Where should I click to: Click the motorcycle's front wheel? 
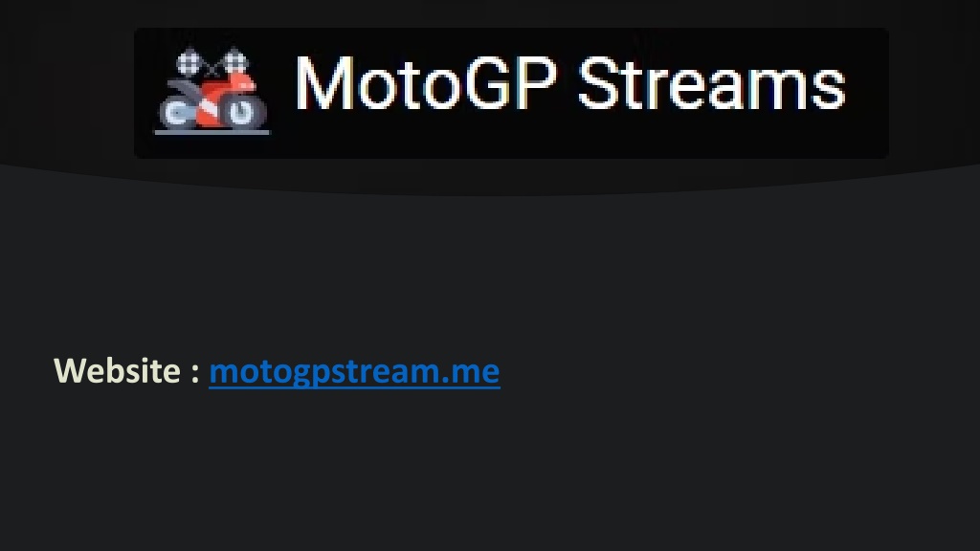242,113
